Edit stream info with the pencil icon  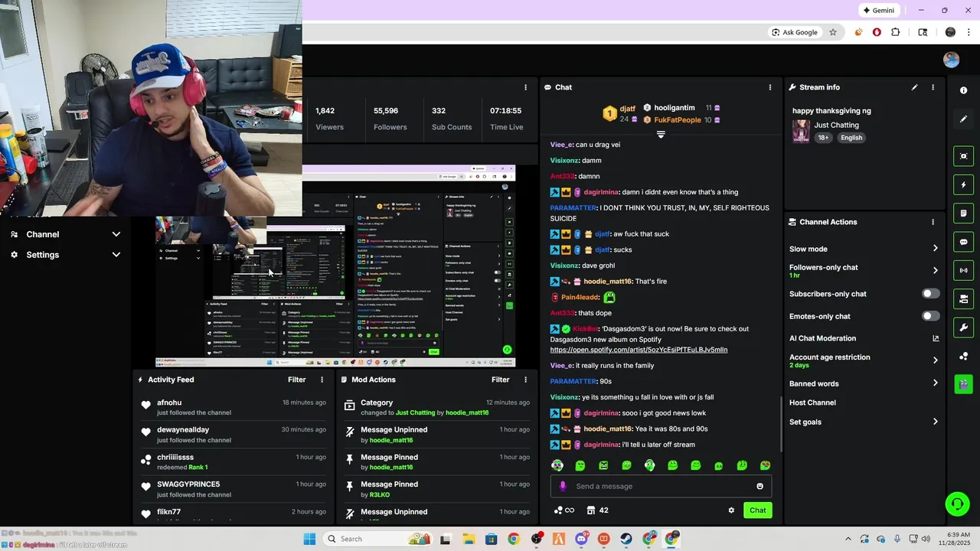tap(914, 87)
